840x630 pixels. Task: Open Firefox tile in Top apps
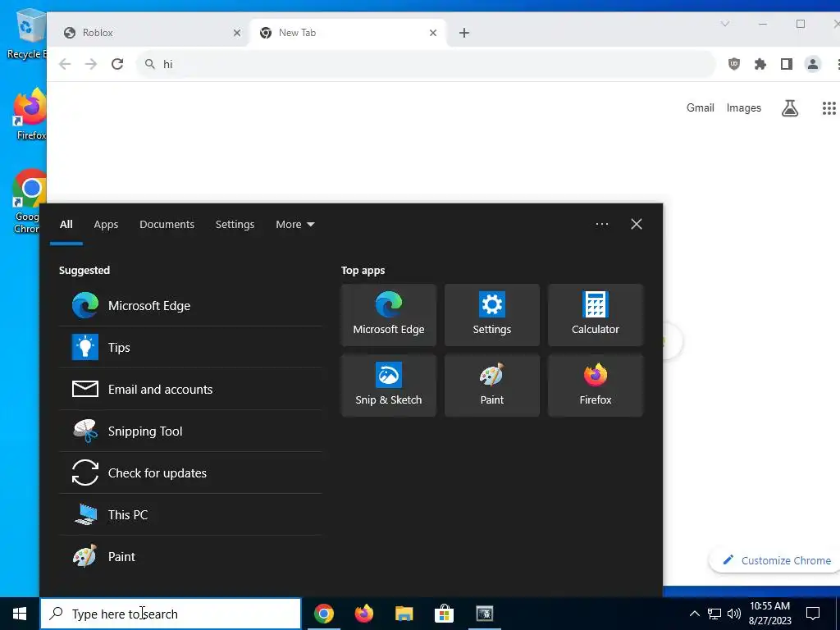pos(596,386)
